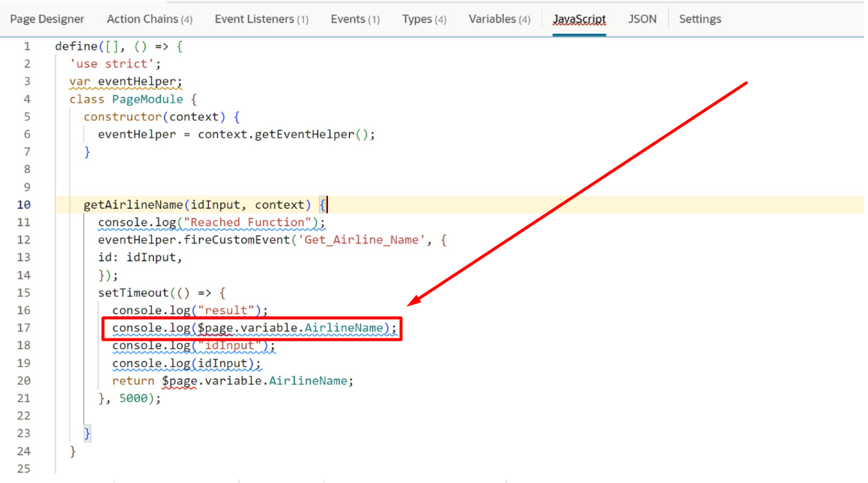
Task: Open the Settings tab
Action: (699, 19)
